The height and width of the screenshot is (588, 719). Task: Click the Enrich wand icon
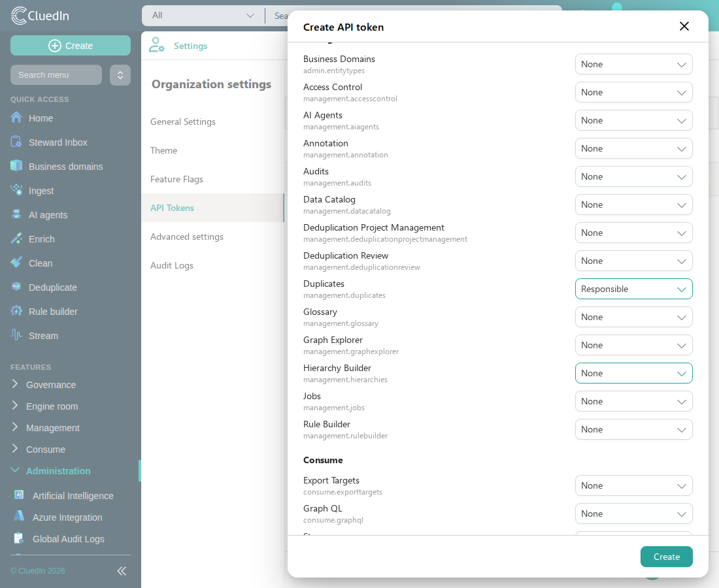(x=16, y=238)
